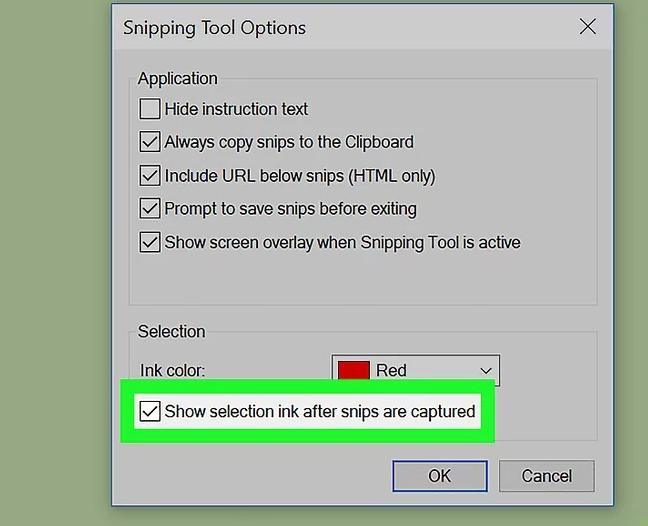This screenshot has height=526, width=648.
Task: Disable Prompt to save snips before exiting
Action: (150, 209)
